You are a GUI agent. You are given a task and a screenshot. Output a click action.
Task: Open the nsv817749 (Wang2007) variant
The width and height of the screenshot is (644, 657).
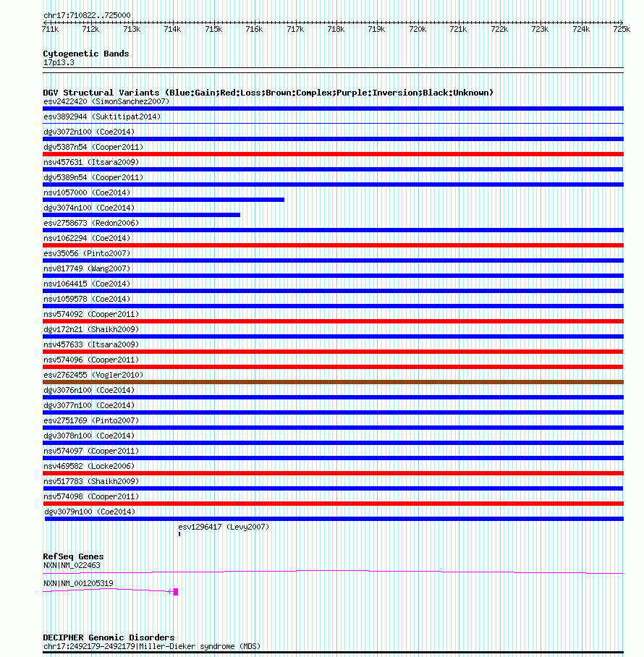point(87,268)
